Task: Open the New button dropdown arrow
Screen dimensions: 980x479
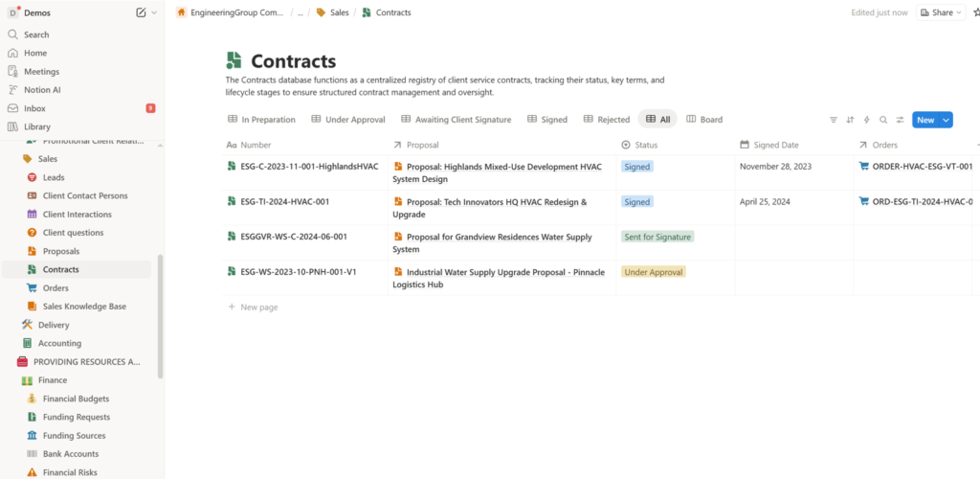Action: pyautogui.click(x=947, y=120)
